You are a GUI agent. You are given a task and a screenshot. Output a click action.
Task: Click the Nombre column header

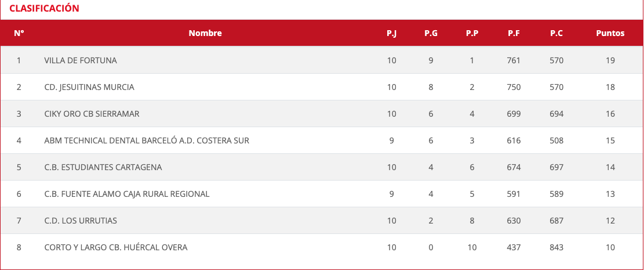click(x=205, y=33)
